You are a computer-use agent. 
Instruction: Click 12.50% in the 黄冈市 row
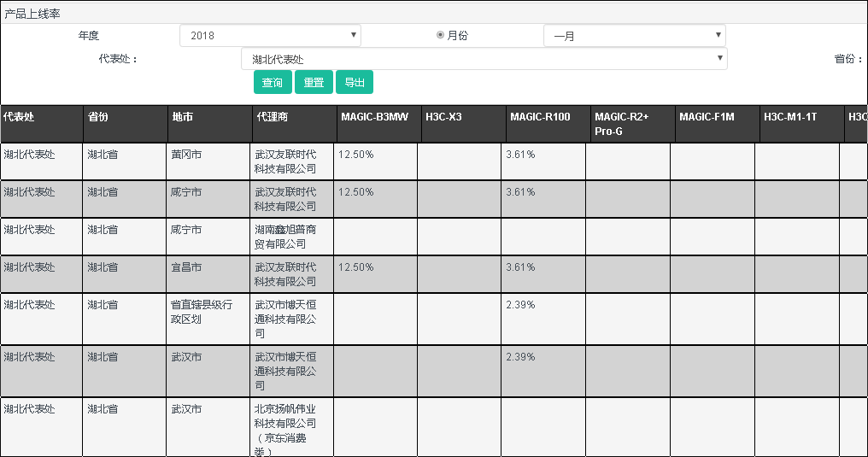pyautogui.click(x=356, y=155)
